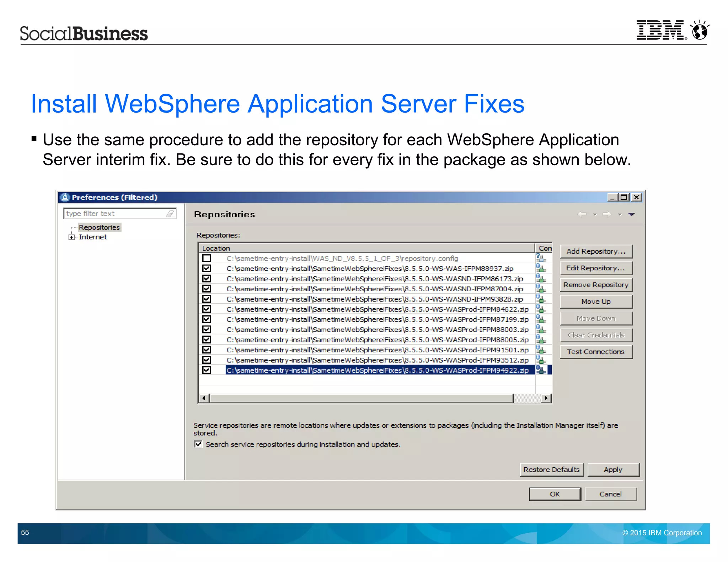Click the Move Up button
The height and width of the screenshot is (562, 728).
point(596,302)
